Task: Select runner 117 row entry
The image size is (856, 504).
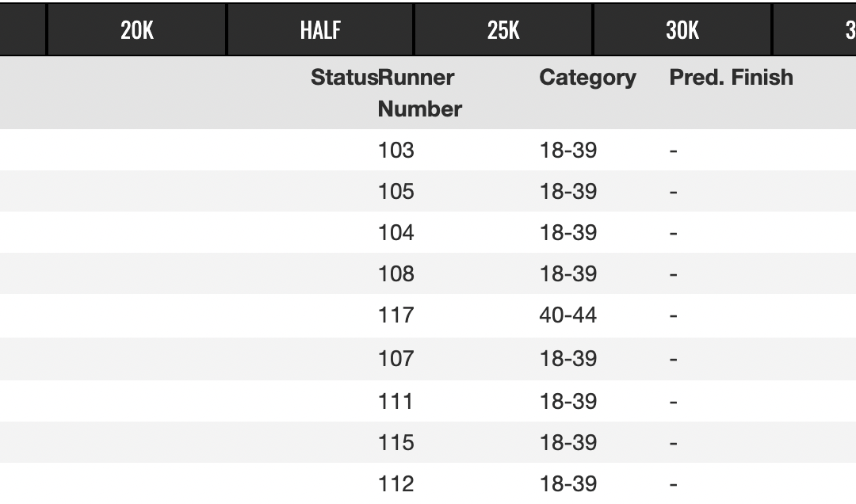Action: (396, 315)
